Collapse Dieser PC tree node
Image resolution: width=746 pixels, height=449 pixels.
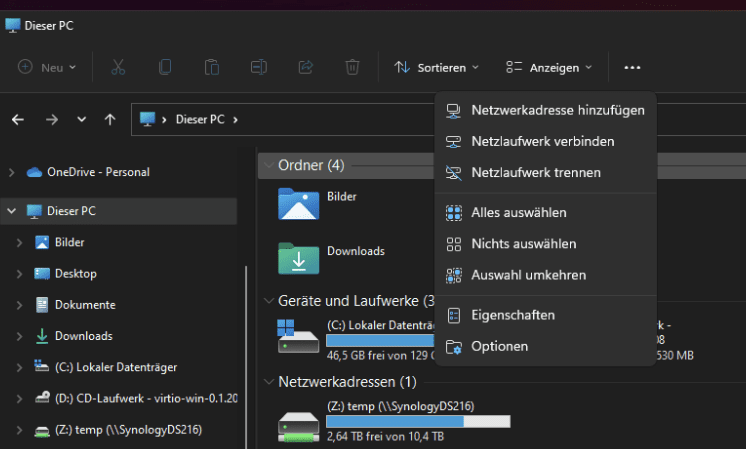tap(11, 211)
